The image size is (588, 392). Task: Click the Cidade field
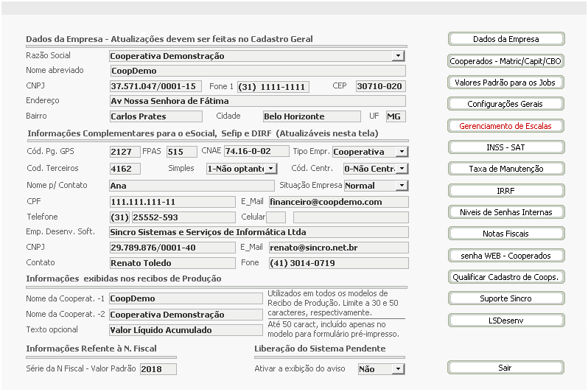tap(312, 116)
